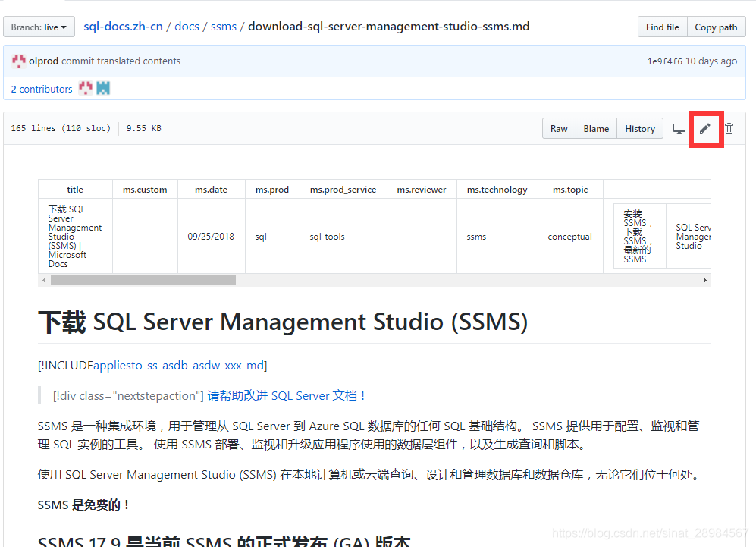756x547 pixels.
Task: Click the horizontal table scrollbar thumb
Action: (x=143, y=280)
